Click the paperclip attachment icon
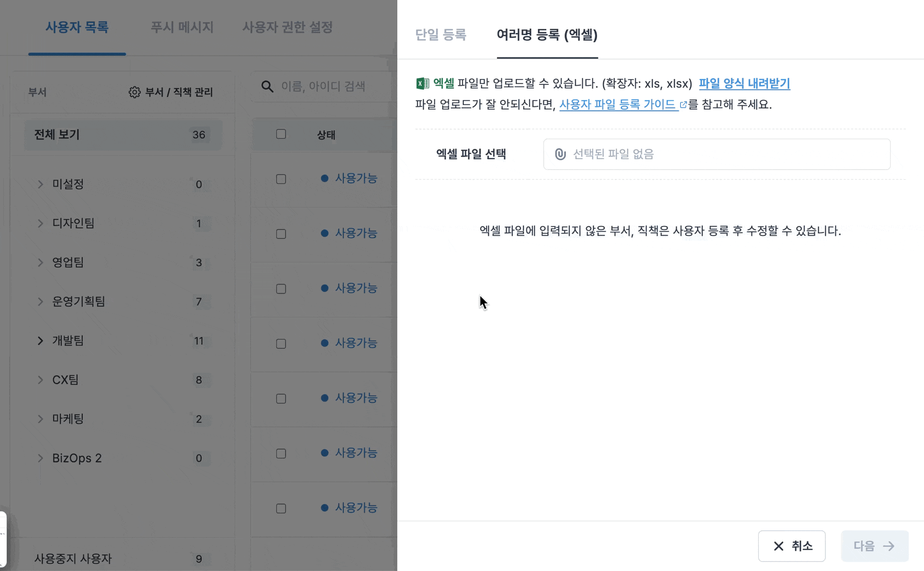The image size is (924, 571). tap(560, 154)
